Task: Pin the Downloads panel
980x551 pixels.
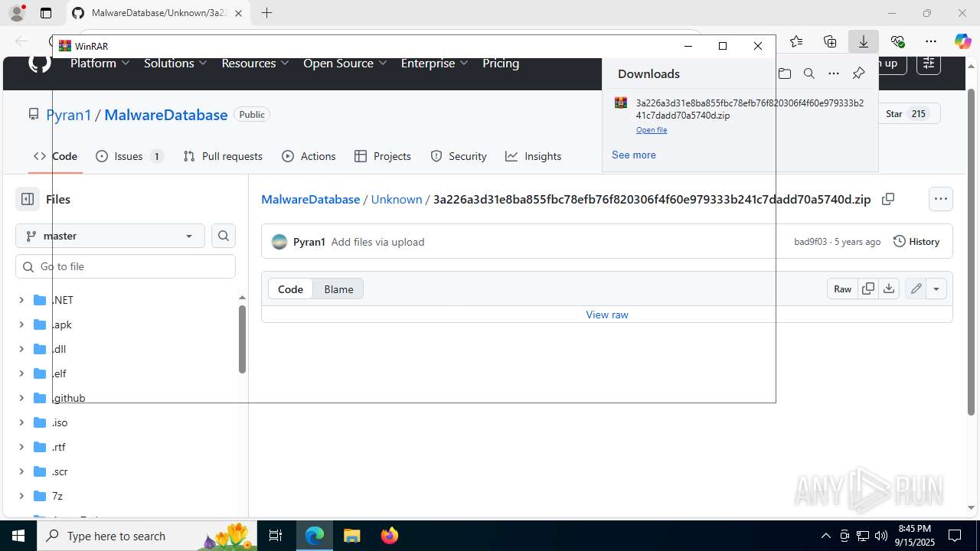Action: [858, 73]
